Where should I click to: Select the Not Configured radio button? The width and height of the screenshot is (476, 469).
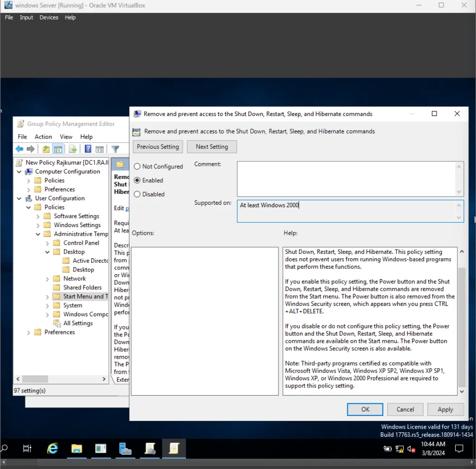point(137,166)
